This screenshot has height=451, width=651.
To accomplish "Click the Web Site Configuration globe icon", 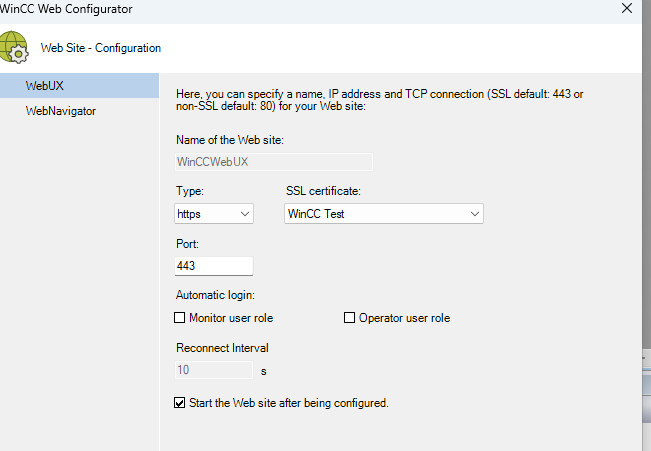I will (15, 47).
